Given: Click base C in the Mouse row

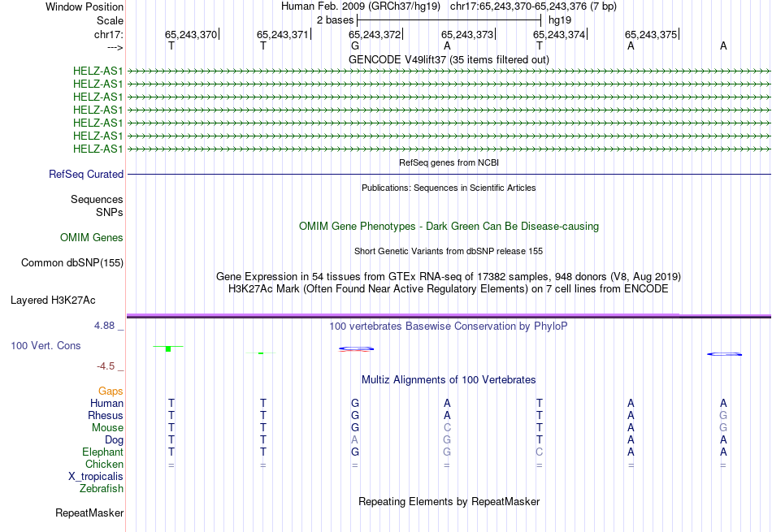Looking at the screenshot, I should (x=447, y=428).
